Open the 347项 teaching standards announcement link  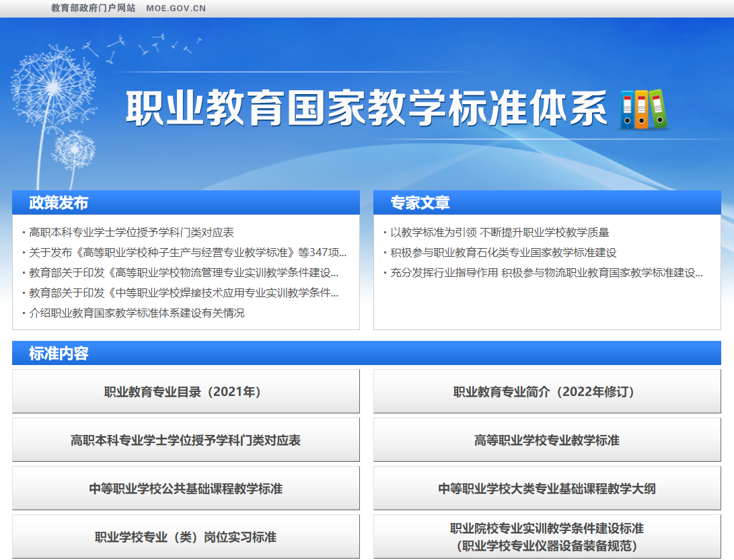click(x=188, y=253)
